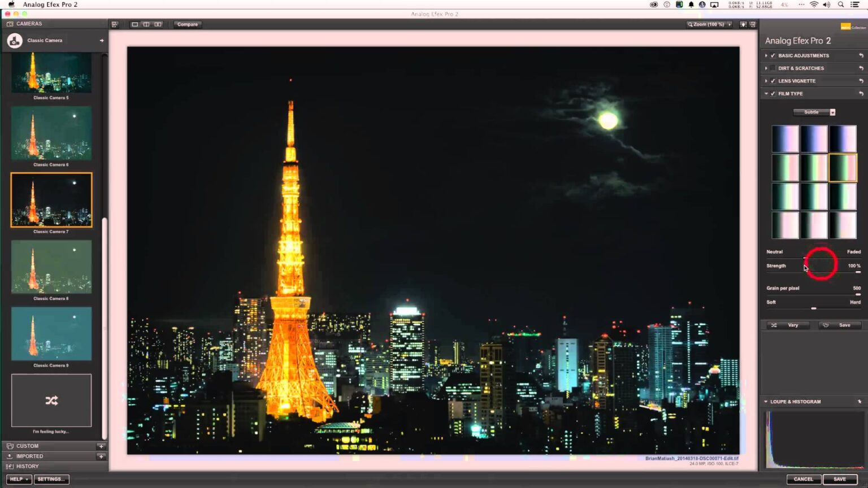Click the Compare button
Image resolution: width=868 pixels, height=488 pixels.
[x=187, y=24]
